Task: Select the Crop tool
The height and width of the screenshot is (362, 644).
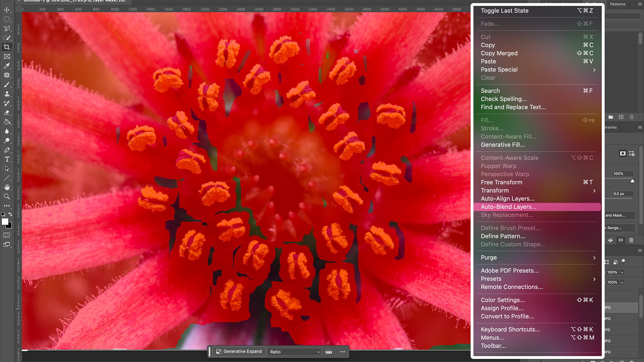Action: point(7,47)
